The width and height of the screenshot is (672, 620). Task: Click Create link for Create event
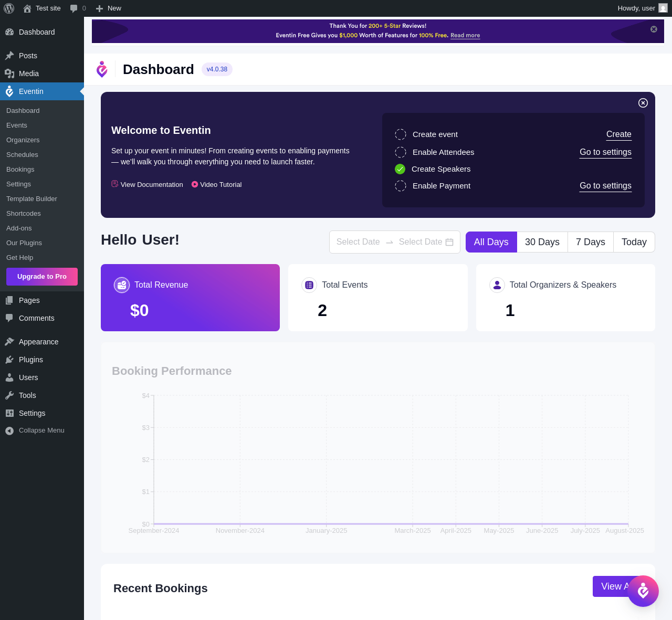(619, 134)
